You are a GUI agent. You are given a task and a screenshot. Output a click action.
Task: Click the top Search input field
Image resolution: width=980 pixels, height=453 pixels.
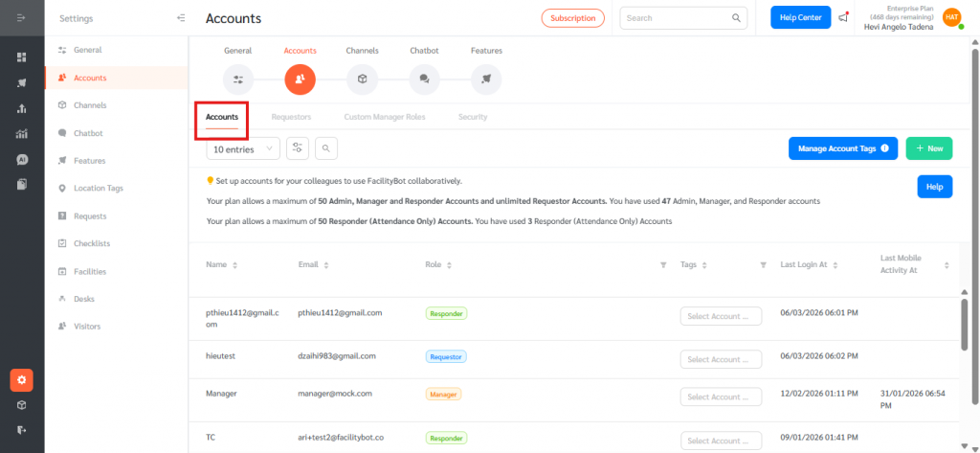[676, 18]
